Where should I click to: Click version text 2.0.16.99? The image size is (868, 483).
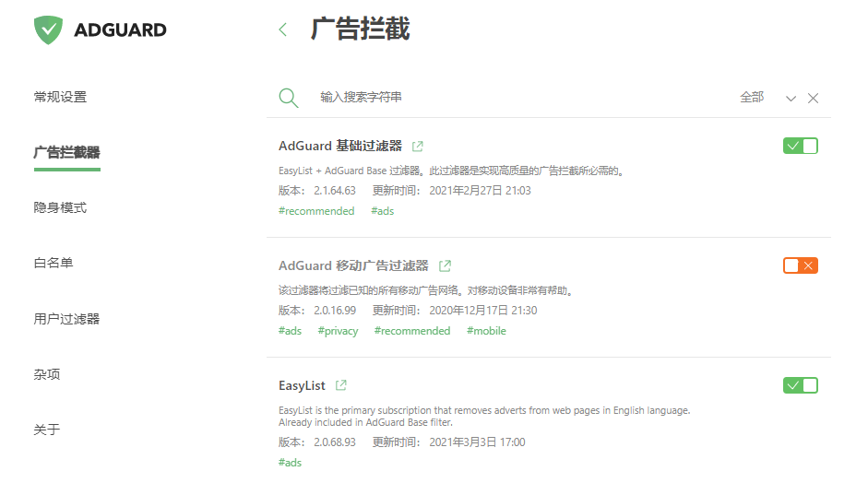pyautogui.click(x=335, y=311)
